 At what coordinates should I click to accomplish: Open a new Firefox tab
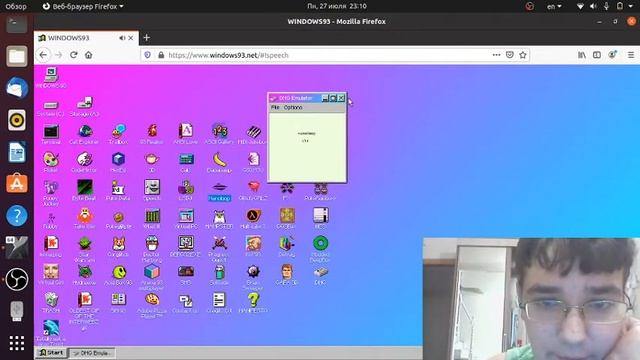(x=147, y=38)
